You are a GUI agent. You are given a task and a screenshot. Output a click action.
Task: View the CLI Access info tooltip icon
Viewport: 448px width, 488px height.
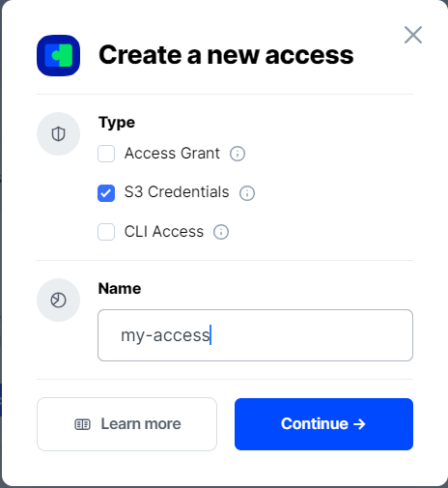[x=221, y=232]
